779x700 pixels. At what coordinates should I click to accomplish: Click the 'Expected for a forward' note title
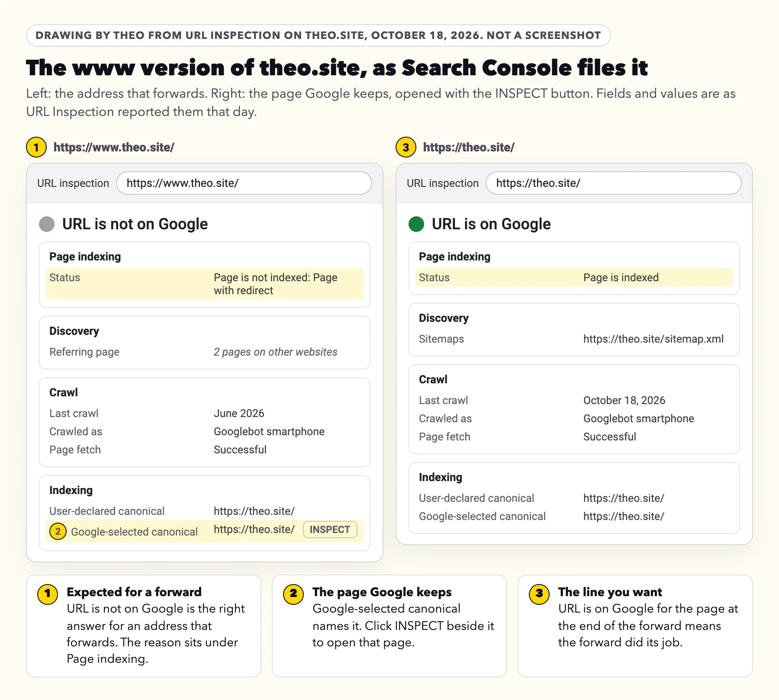[x=134, y=592]
